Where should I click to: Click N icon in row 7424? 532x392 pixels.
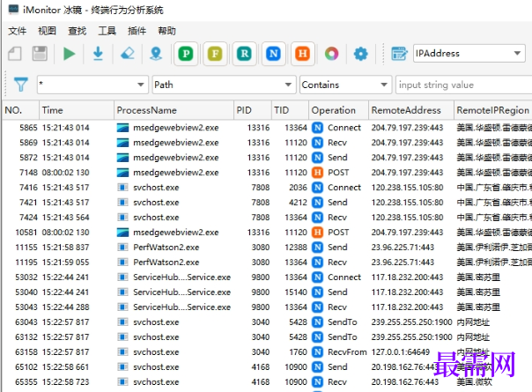tap(318, 218)
